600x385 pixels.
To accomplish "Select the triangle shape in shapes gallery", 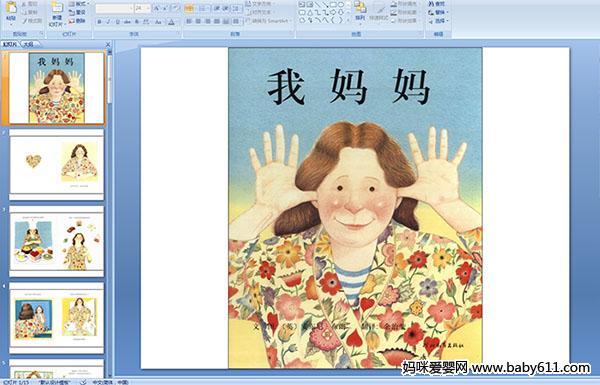I will (x=310, y=12).
